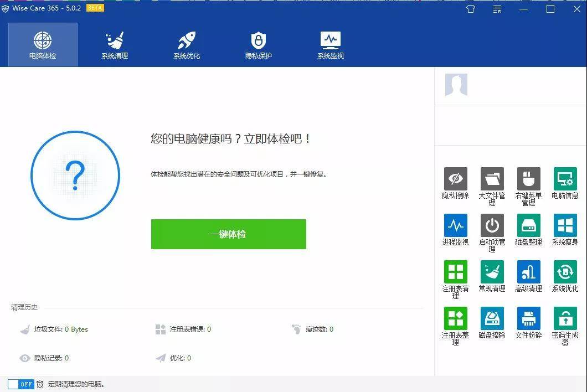Open the 系统优化 rocket tab
The width and height of the screenshot is (587, 392).
click(187, 44)
